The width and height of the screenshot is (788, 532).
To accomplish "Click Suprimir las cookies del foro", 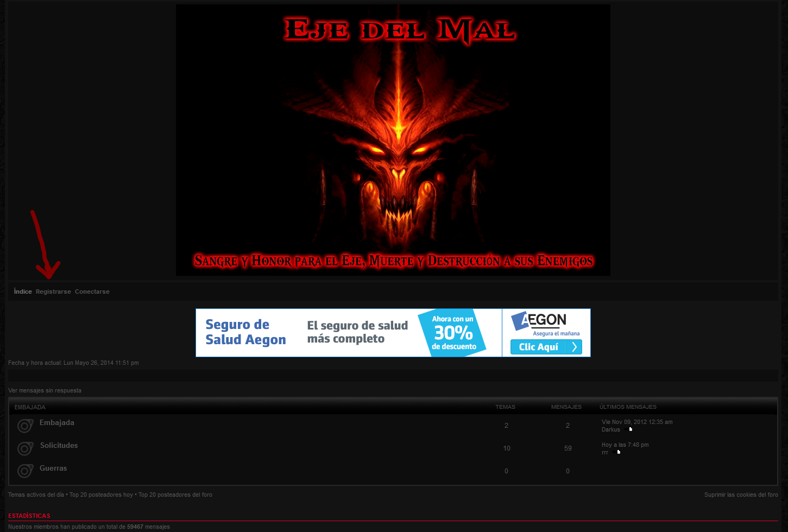I will tap(741, 495).
